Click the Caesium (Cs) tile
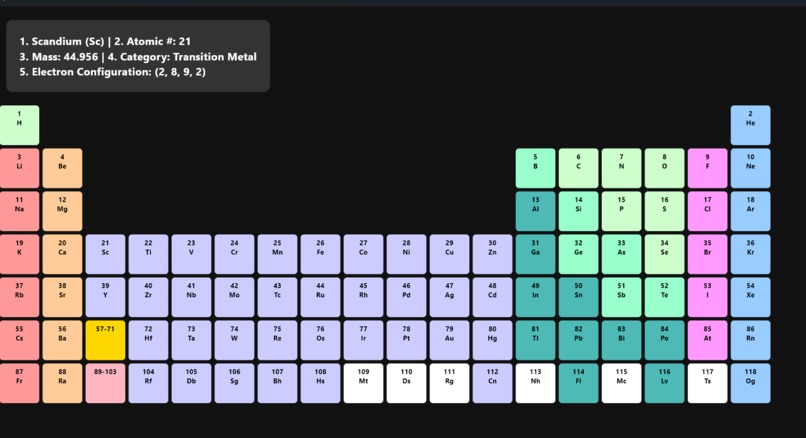The width and height of the screenshot is (806, 438). (19, 340)
